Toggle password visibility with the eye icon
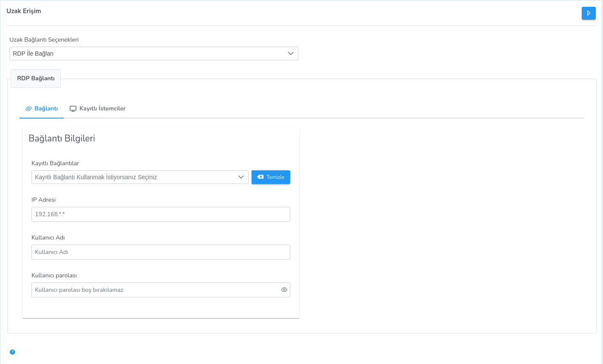This screenshot has height=364, width=603. point(284,290)
